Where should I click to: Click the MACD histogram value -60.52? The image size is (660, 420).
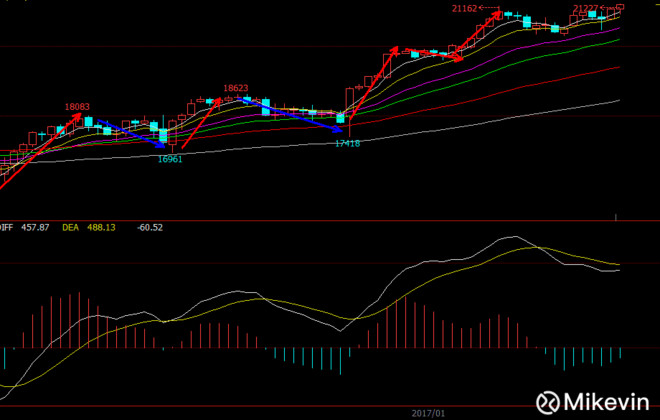[150, 228]
